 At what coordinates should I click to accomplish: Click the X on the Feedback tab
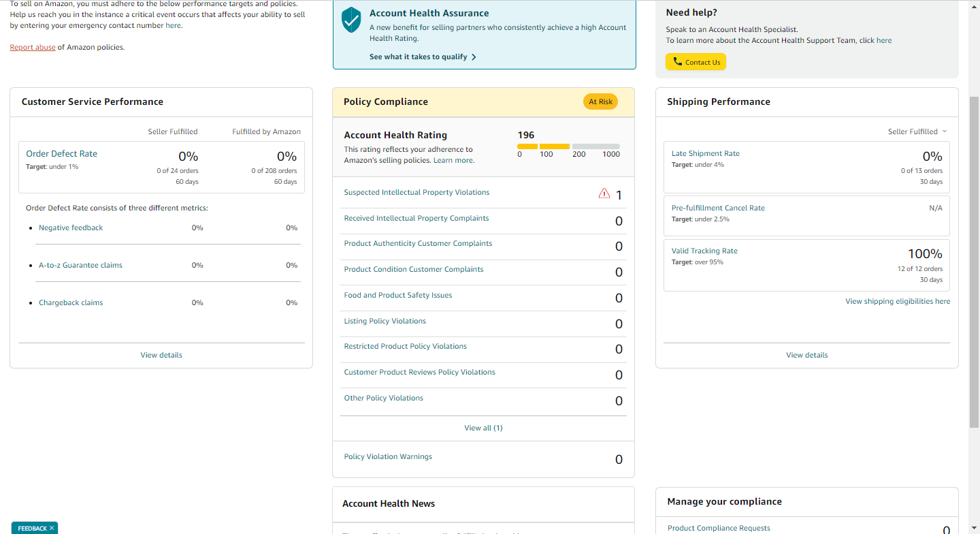(52, 528)
